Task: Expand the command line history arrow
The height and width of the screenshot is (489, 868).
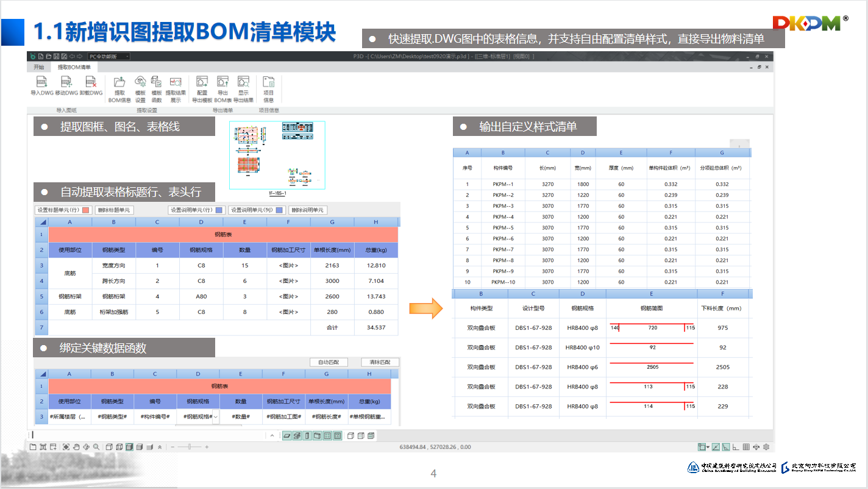Action: pos(272,435)
